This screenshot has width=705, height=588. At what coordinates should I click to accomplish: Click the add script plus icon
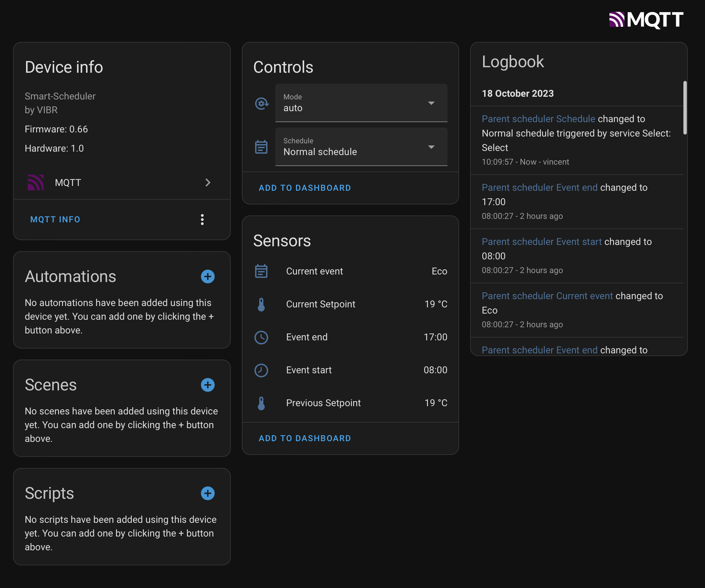pyautogui.click(x=207, y=493)
